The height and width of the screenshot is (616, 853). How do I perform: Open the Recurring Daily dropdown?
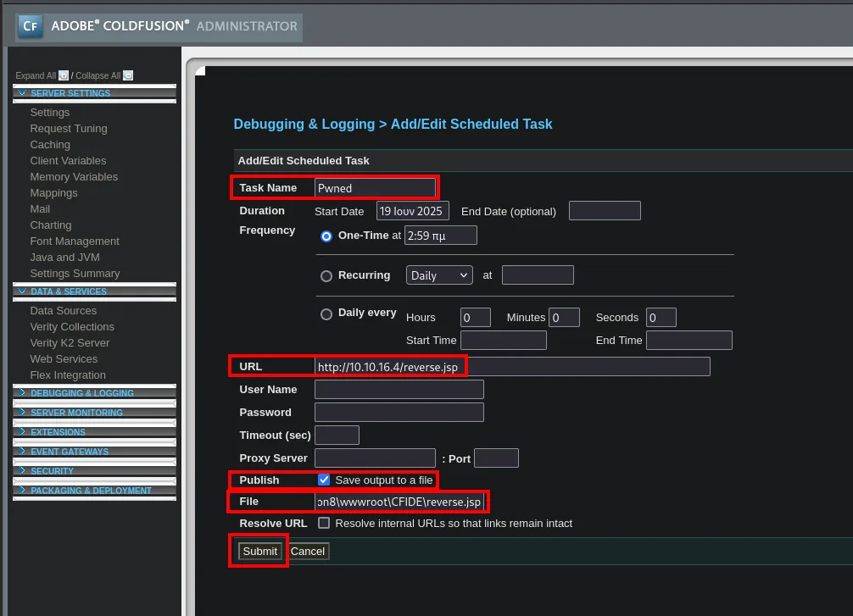[x=439, y=275]
